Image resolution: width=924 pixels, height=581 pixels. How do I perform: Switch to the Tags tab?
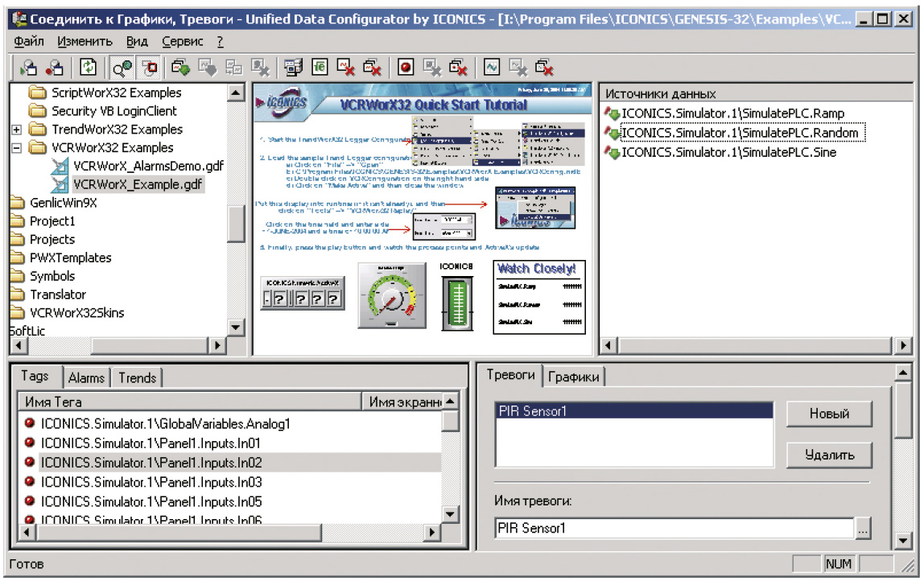click(35, 376)
